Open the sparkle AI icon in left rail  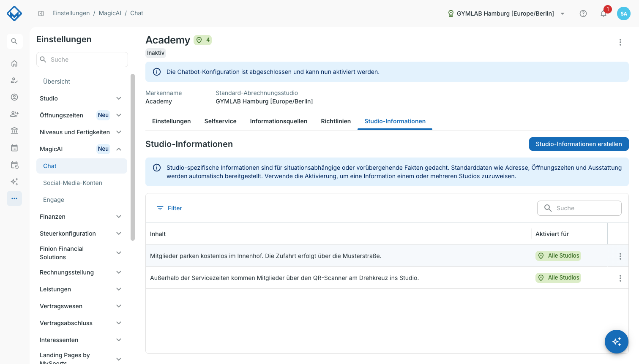pos(14,182)
